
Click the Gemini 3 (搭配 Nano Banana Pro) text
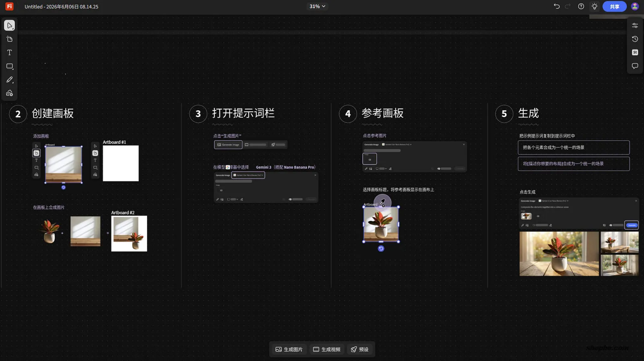pos(286,167)
